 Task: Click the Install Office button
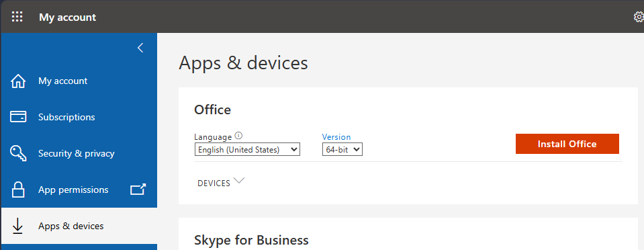click(567, 144)
